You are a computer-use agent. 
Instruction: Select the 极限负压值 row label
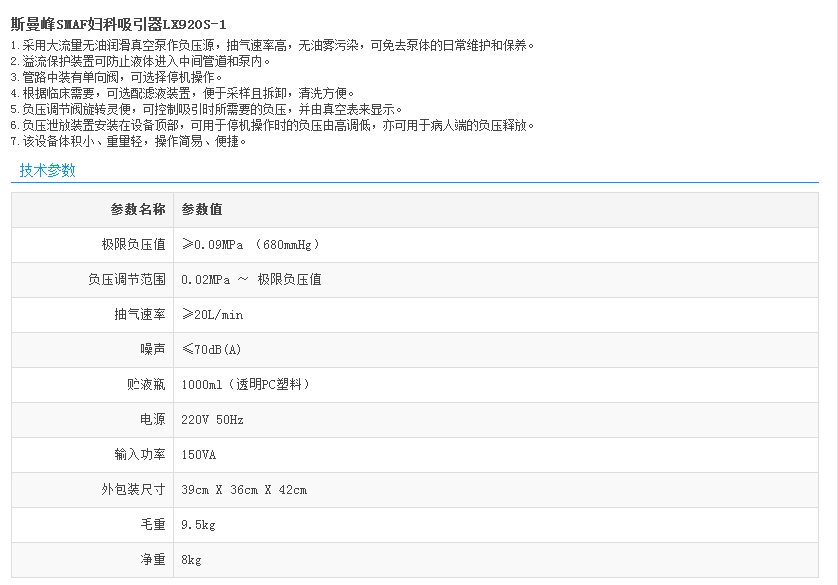pyautogui.click(x=133, y=244)
